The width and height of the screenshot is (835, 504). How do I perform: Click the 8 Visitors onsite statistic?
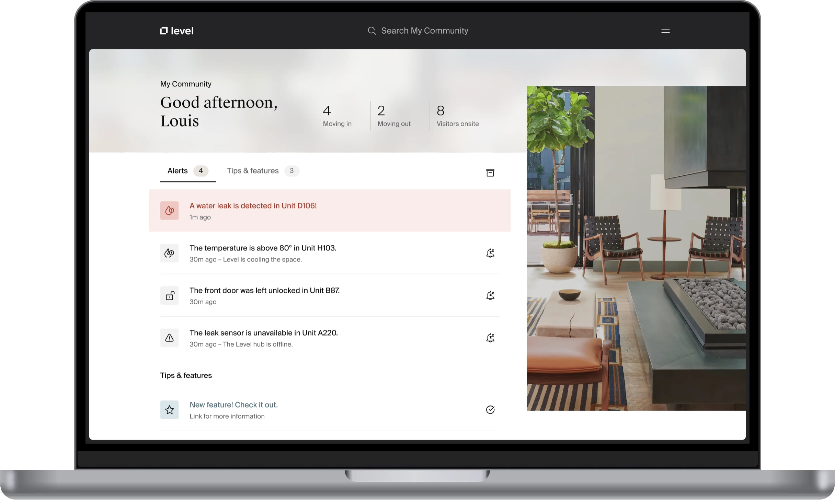point(458,116)
